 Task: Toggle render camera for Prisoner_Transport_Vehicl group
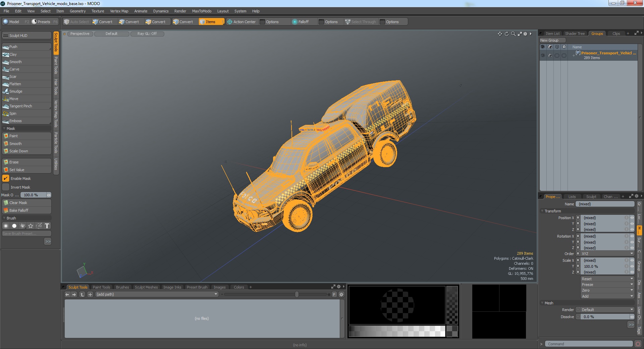click(550, 55)
